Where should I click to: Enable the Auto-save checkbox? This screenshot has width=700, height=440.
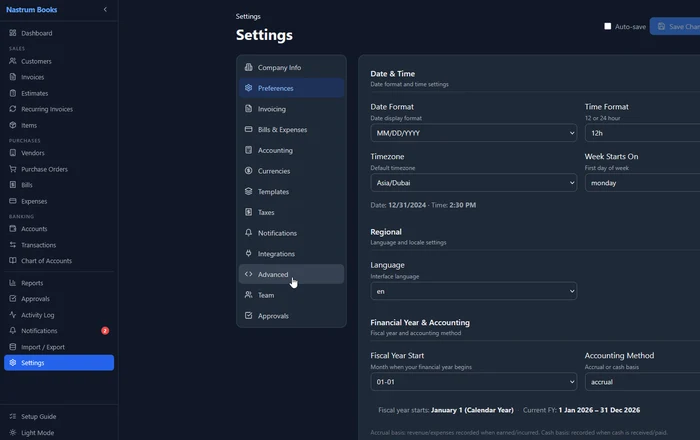coord(608,26)
